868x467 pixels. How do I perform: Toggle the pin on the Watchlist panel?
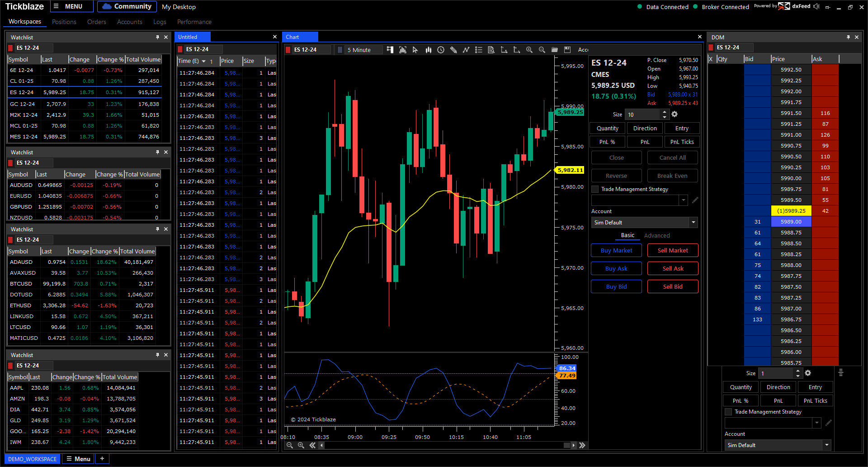point(157,37)
